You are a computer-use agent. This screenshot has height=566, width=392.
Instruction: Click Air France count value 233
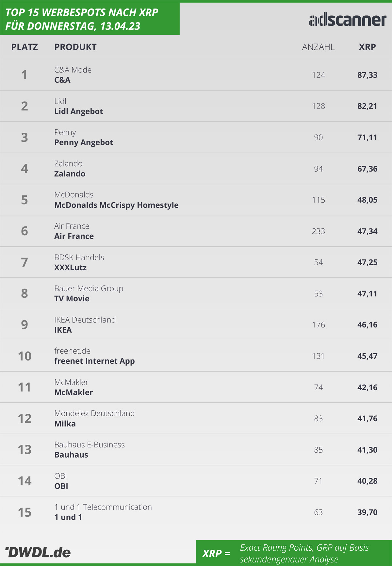pyautogui.click(x=318, y=231)
